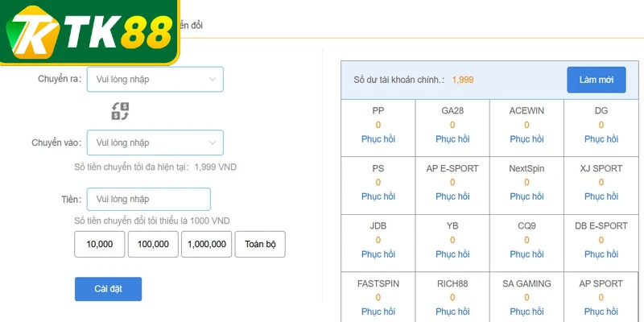Image resolution: width=644 pixels, height=322 pixels.
Task: Restore CQ9 balance via Phục hồi
Action: (526, 254)
